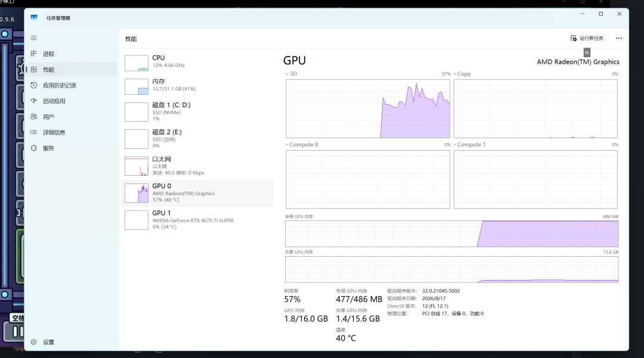Open the three-dot more options menu

click(619, 38)
